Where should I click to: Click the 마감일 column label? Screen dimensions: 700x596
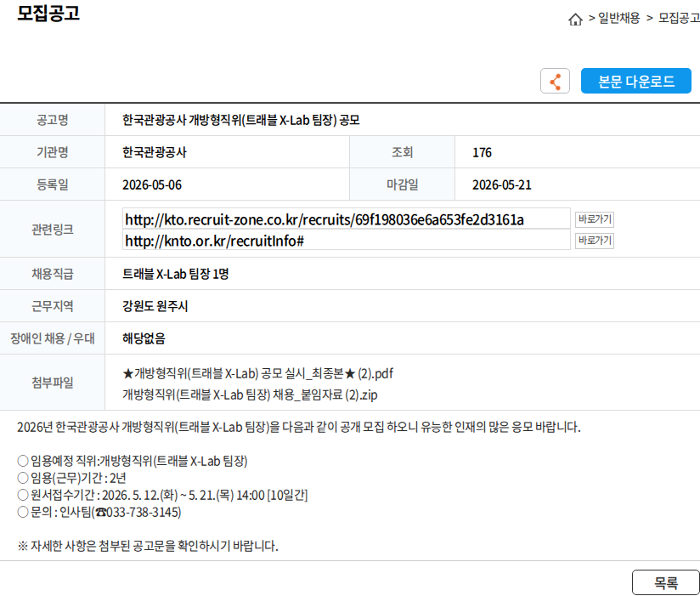(x=402, y=184)
